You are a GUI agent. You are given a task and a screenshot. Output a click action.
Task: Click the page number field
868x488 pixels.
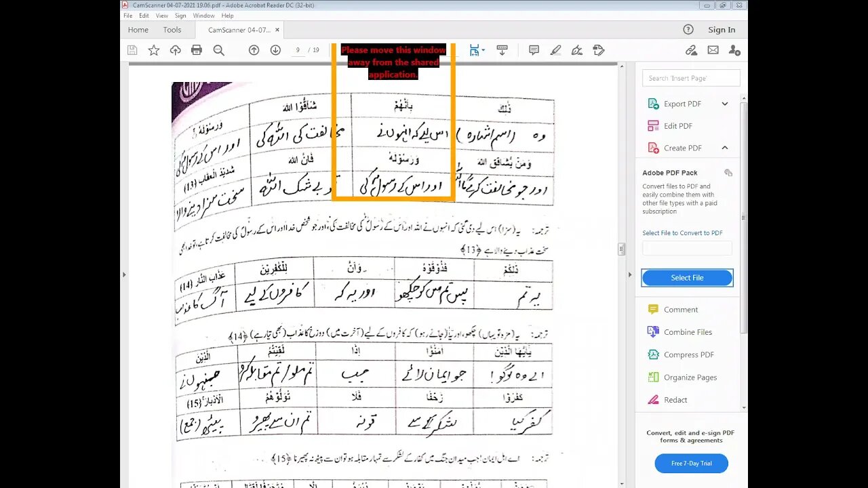[x=298, y=50]
